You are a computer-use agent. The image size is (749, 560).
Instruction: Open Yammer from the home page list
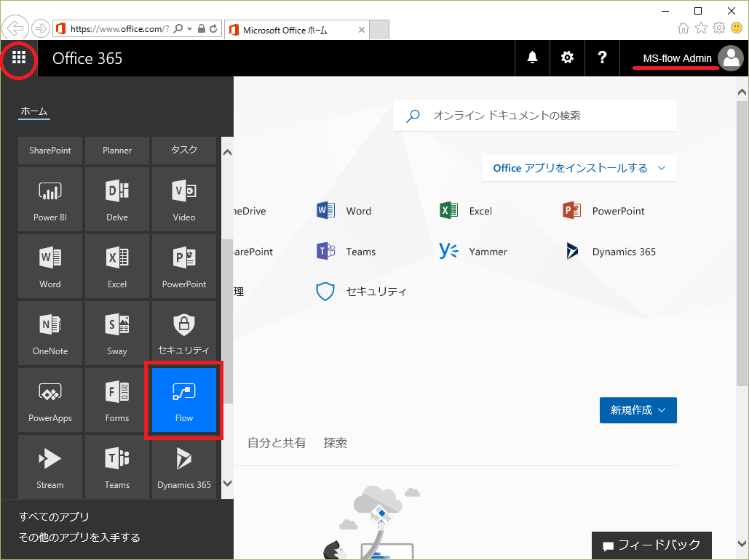[473, 251]
